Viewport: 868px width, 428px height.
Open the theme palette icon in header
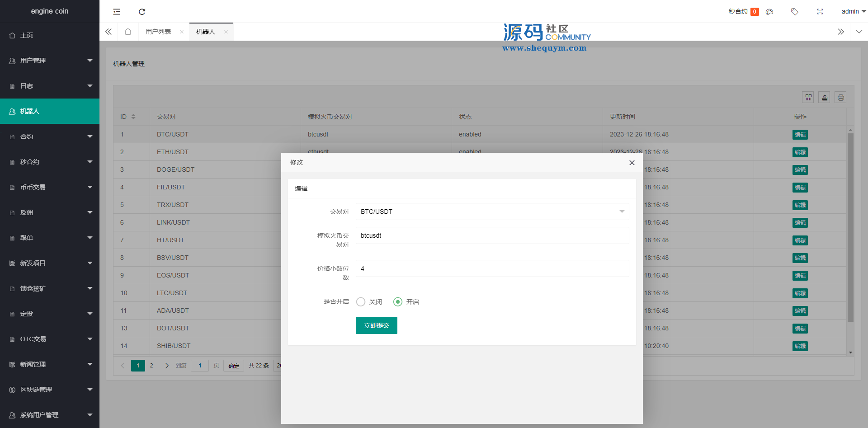[x=769, y=12]
